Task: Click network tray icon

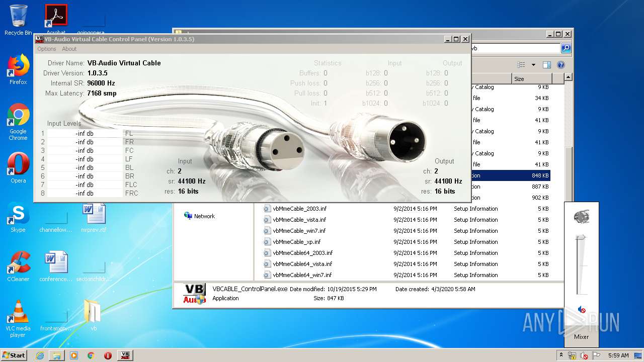Action: [572, 355]
